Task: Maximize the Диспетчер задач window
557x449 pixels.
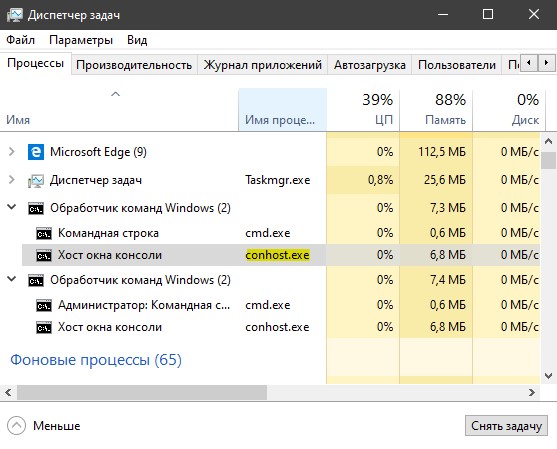Action: coord(488,15)
